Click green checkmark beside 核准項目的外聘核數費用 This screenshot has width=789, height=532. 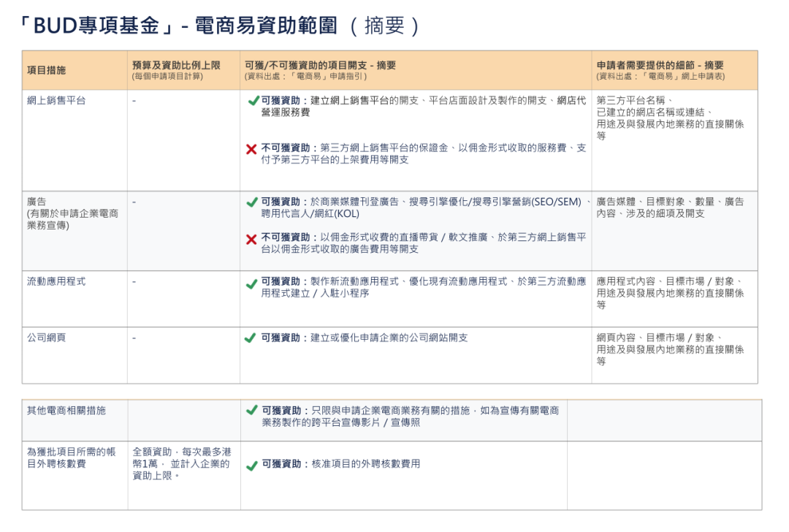(252, 465)
